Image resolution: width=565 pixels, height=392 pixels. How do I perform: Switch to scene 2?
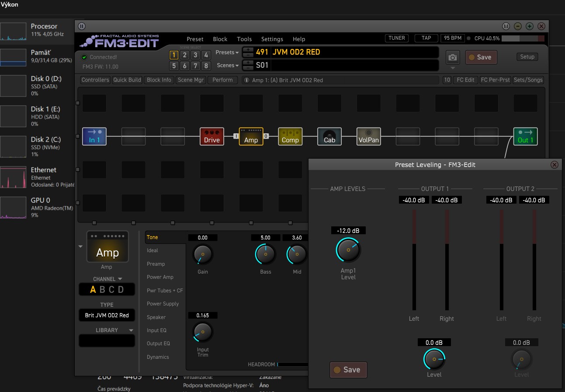point(185,55)
